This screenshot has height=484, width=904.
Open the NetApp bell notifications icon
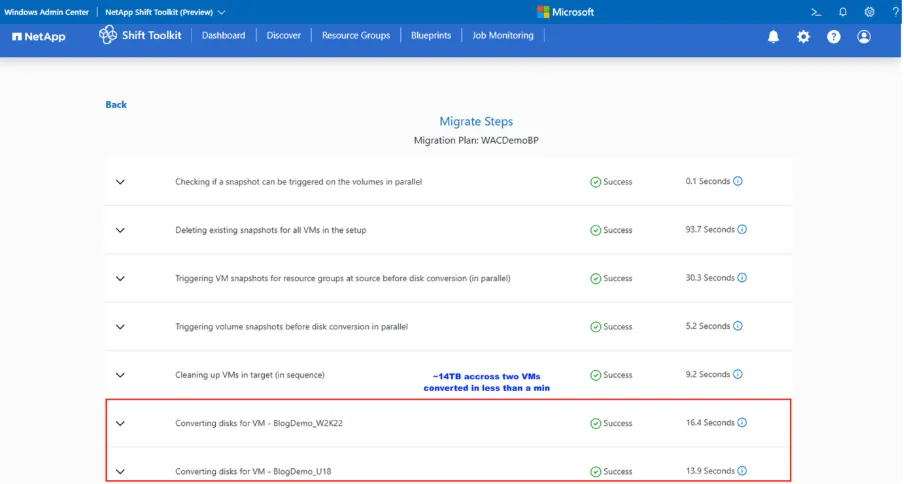[x=773, y=37]
